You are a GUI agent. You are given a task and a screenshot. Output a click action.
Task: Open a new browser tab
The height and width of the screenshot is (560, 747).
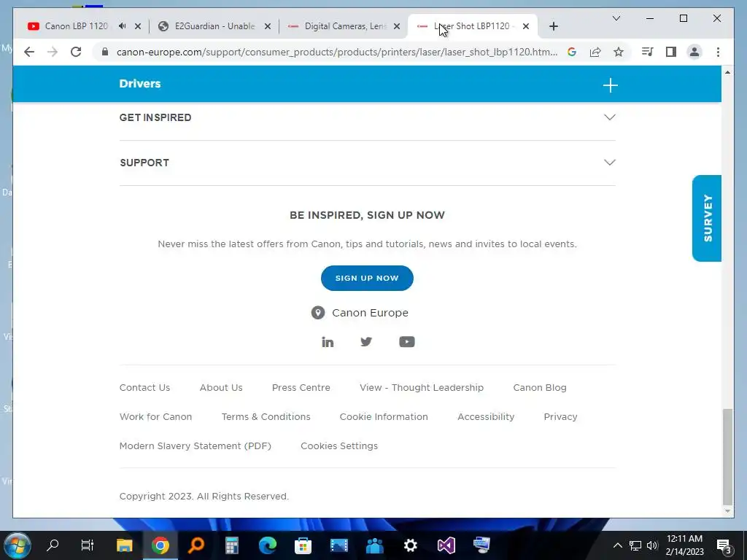coord(553,26)
